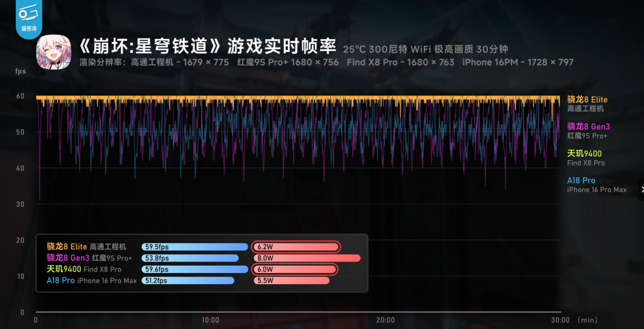Select the A18 Pro iPhone 16 Pro Max legend
The height and width of the screenshot is (329, 644).
[x=597, y=185]
